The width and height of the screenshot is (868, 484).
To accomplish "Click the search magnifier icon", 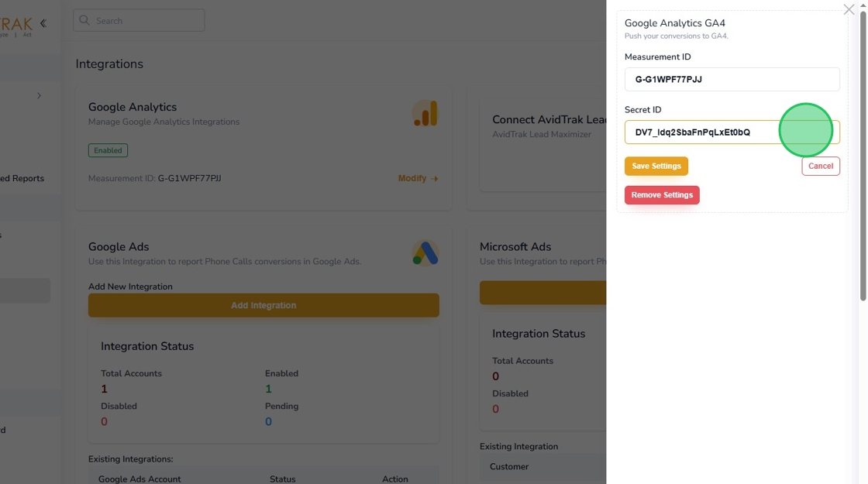I will tap(84, 20).
